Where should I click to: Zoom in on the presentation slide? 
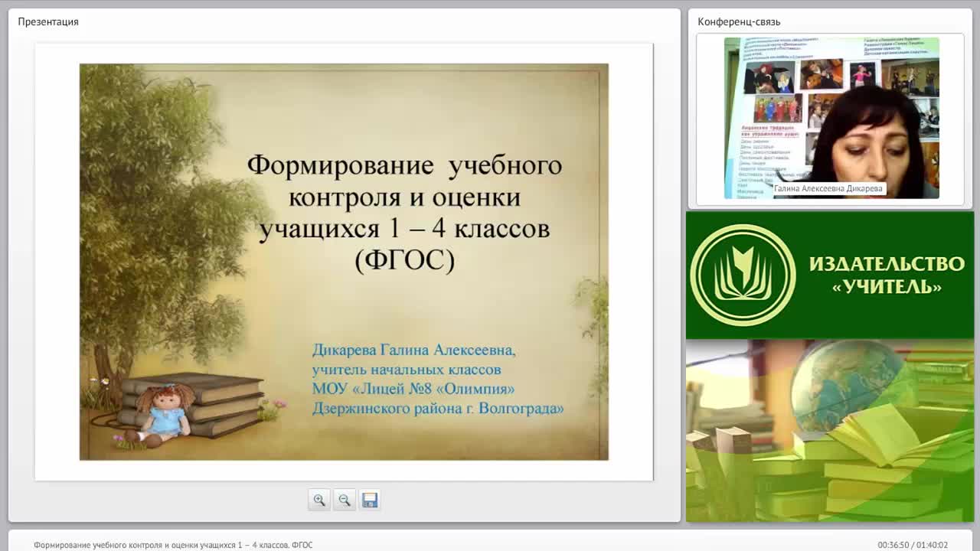point(319,500)
